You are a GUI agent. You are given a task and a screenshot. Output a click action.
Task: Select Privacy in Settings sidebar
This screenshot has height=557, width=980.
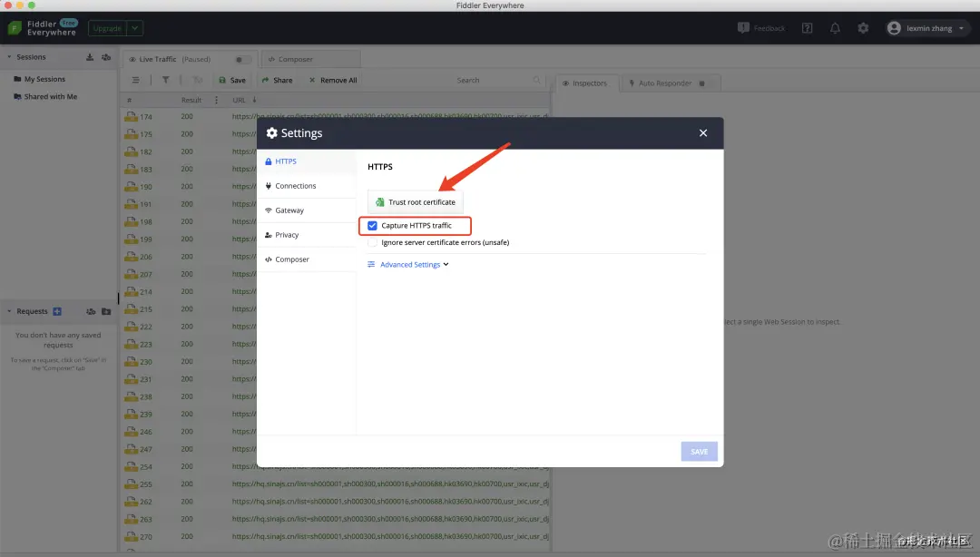(307, 235)
